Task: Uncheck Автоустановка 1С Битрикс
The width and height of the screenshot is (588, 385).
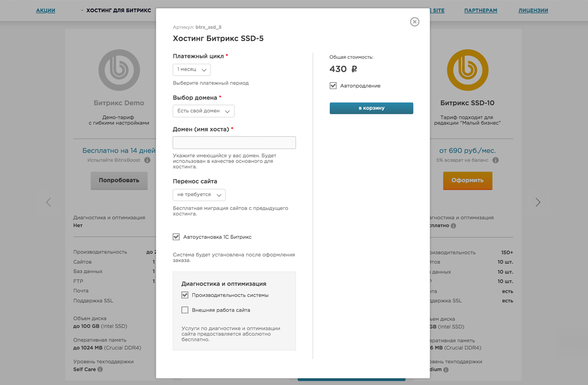Action: [176, 237]
